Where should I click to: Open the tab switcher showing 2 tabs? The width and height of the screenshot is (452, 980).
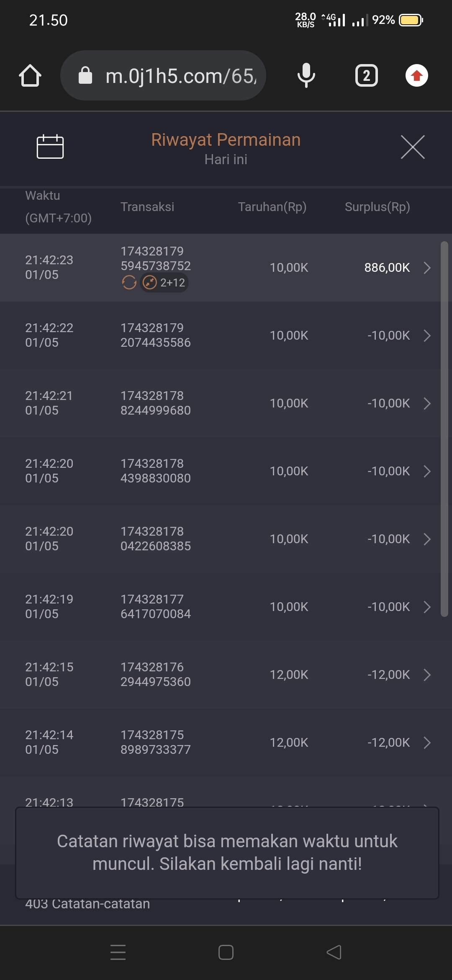pos(366,76)
